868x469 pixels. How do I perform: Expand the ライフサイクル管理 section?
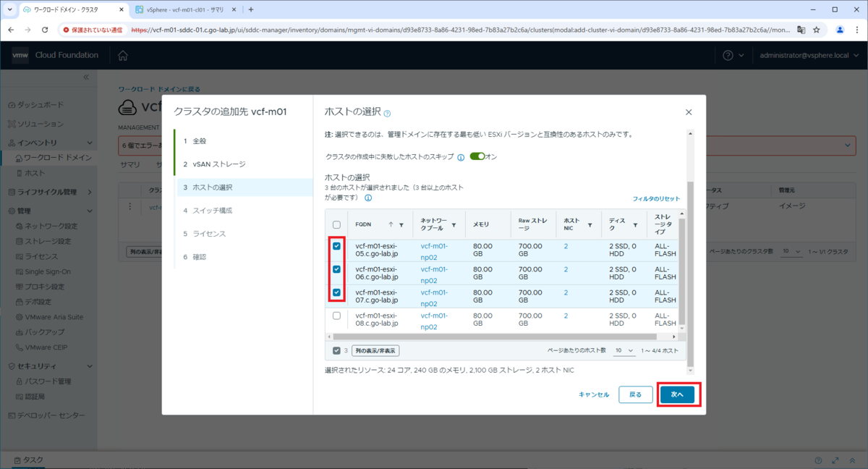click(90, 192)
